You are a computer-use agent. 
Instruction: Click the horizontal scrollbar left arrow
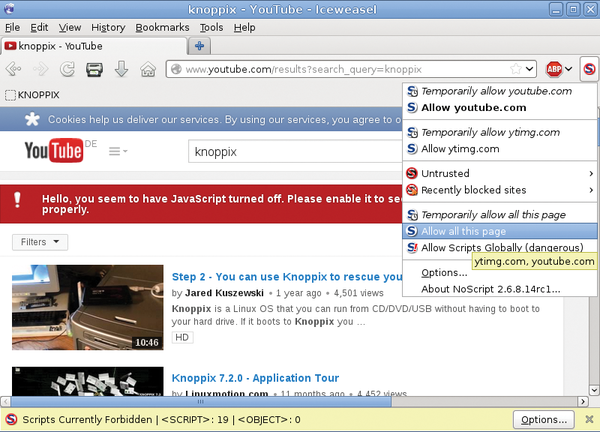(5, 401)
